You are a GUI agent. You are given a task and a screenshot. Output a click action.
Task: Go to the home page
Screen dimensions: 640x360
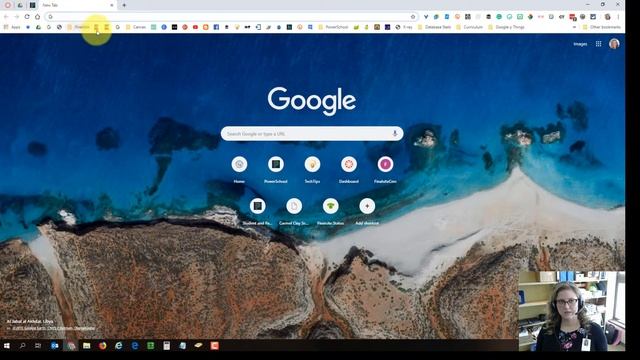38,17
